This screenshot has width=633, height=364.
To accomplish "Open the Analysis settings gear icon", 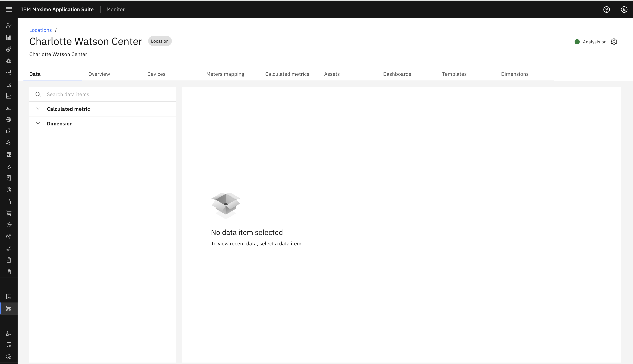I will [x=614, y=42].
